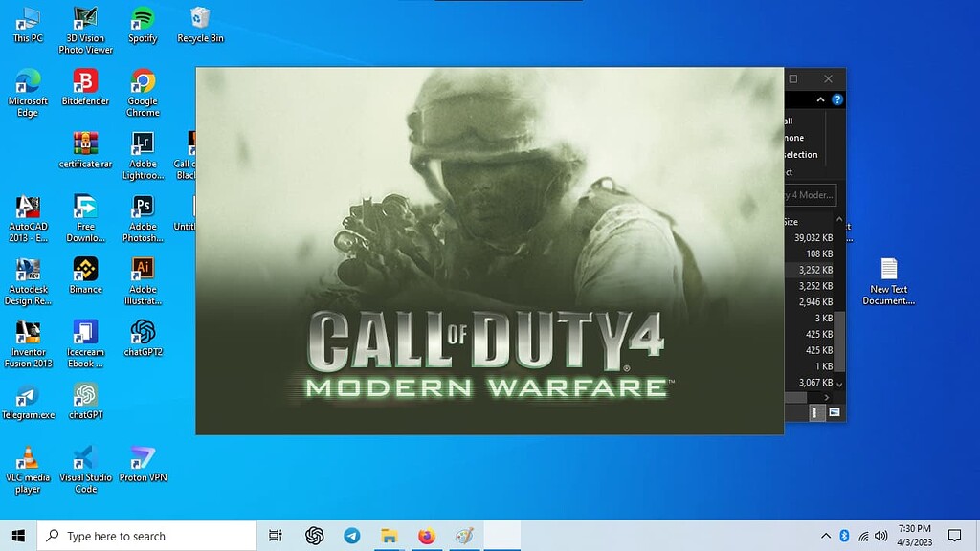
Task: Click the Help question mark in Explorer
Action: 837,99
